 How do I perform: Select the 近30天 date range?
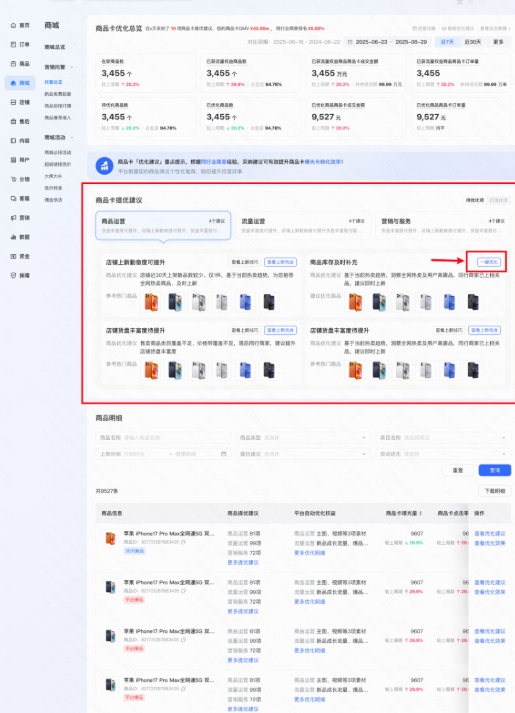click(473, 42)
